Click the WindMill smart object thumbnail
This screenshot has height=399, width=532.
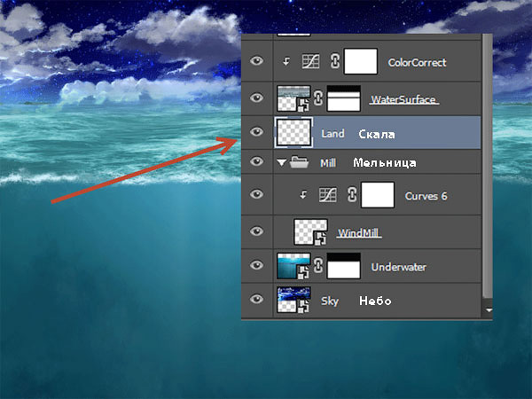coord(310,232)
